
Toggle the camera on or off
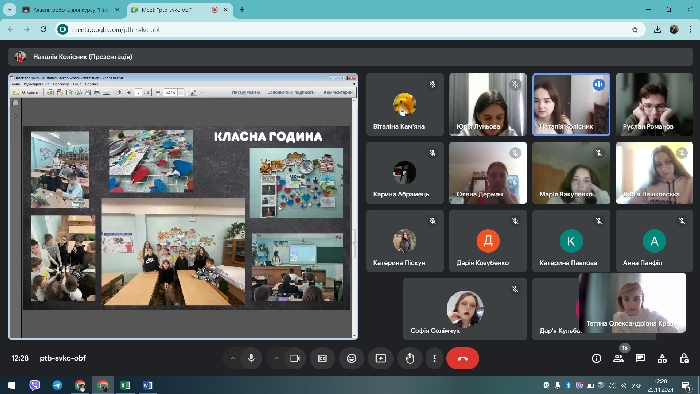(x=295, y=358)
